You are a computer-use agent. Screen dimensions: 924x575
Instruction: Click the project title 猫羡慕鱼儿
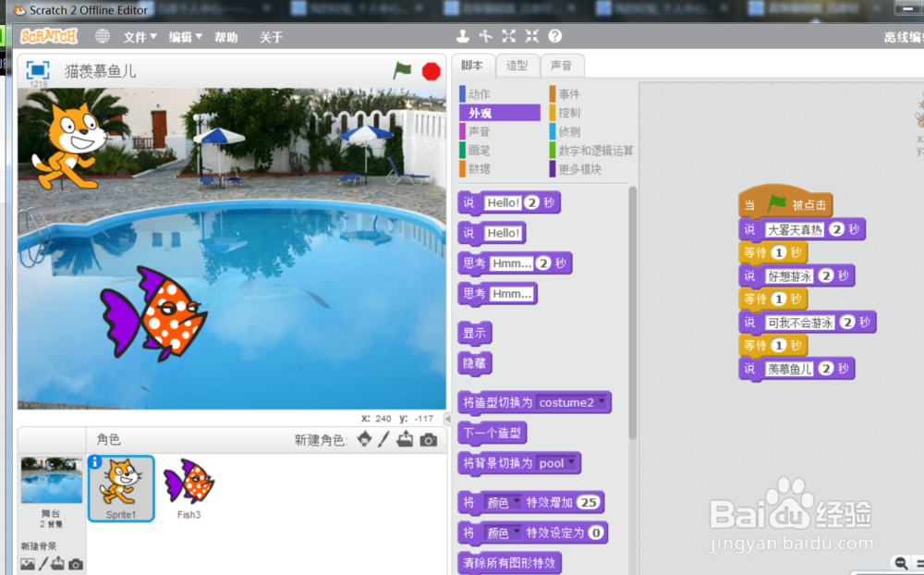pyautogui.click(x=101, y=71)
